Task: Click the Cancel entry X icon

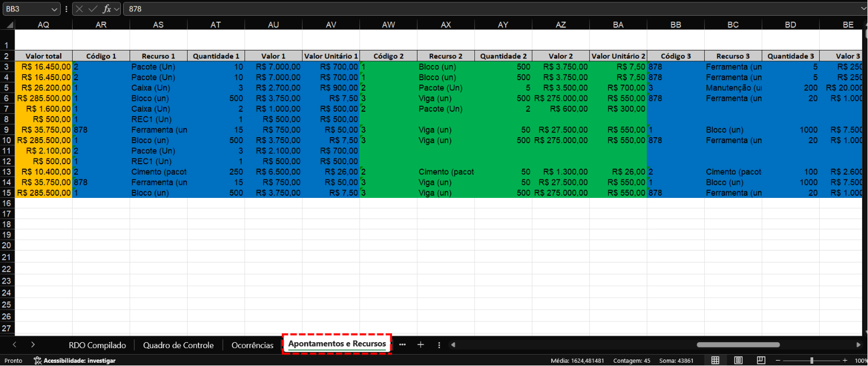Action: pos(79,9)
